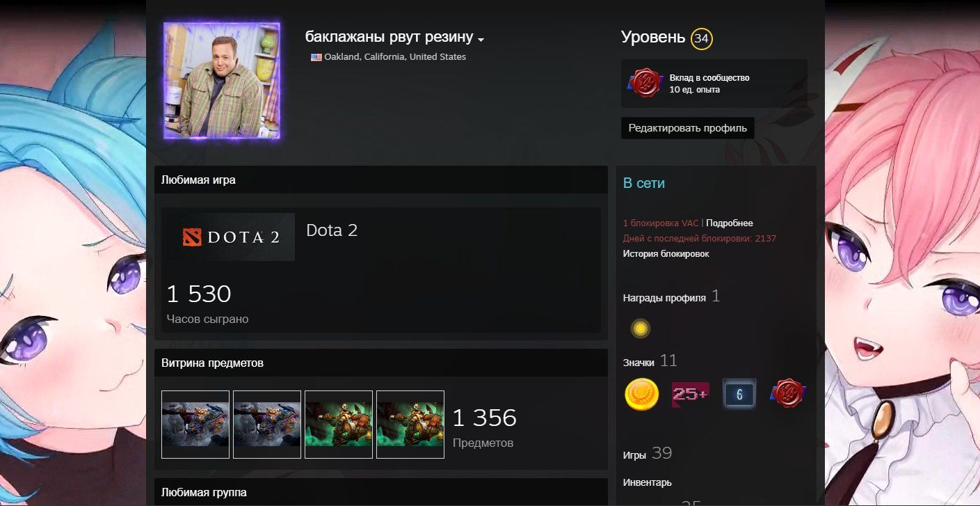Click the profile avatar picture

tap(222, 81)
